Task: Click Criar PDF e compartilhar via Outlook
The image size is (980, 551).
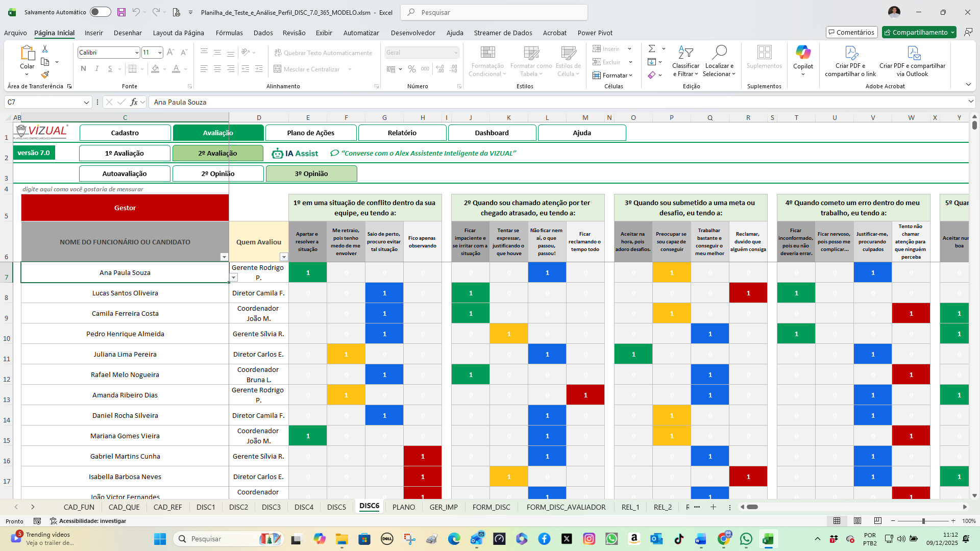Action: 913,60
